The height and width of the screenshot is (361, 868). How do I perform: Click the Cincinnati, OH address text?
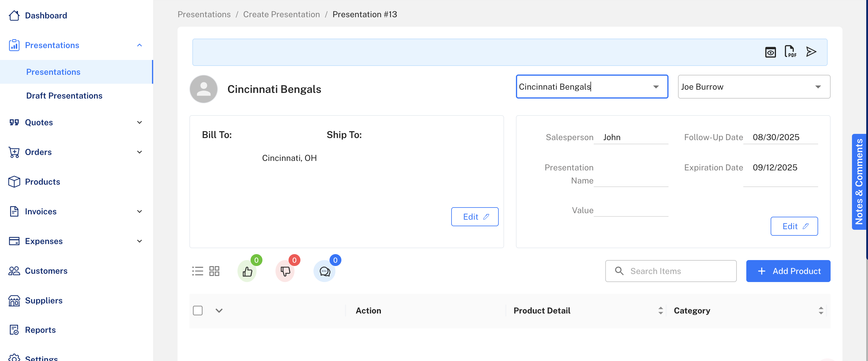tap(289, 159)
